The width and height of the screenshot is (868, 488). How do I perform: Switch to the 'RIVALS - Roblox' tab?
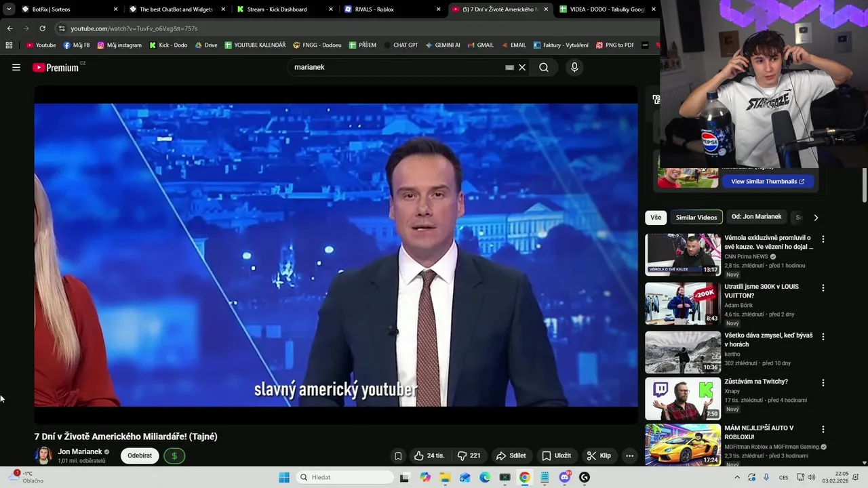391,9
